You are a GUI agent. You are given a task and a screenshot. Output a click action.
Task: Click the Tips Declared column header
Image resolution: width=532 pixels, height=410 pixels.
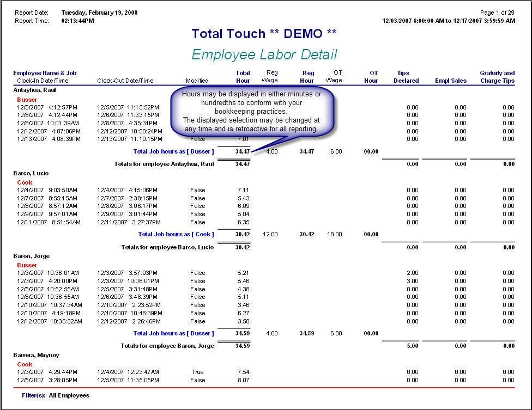point(406,77)
